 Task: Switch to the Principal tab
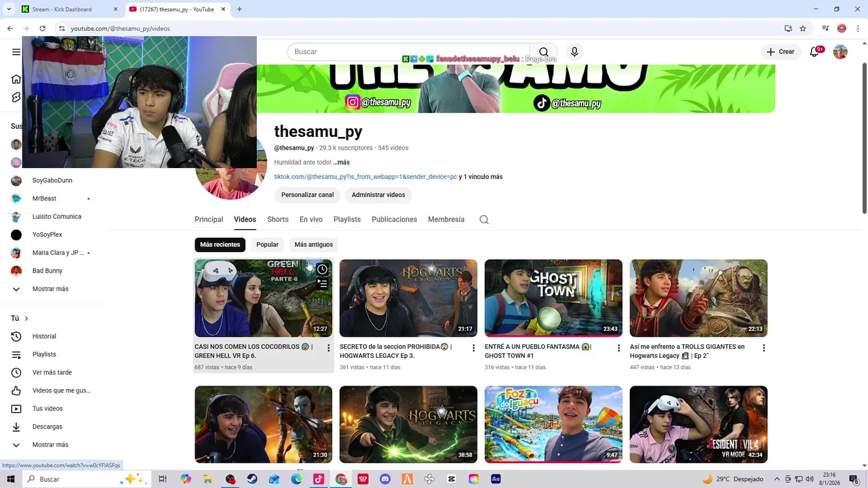[x=209, y=220]
